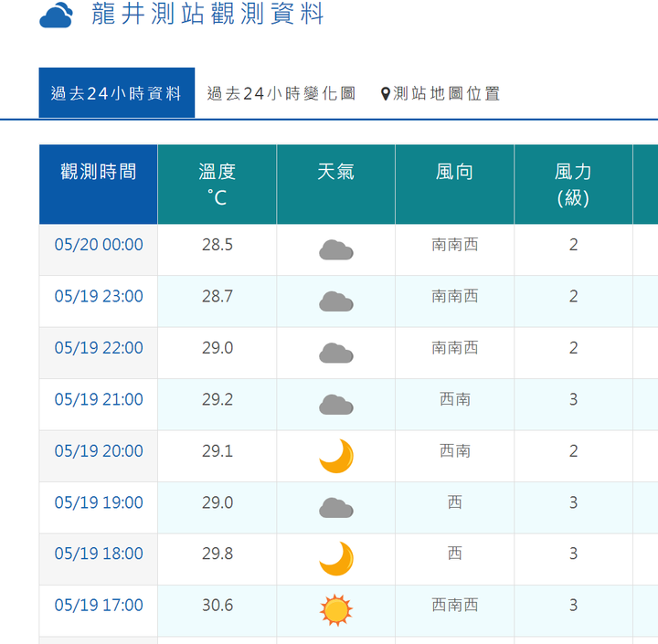Click the 05/19 21:00 time entry
The height and width of the screenshot is (644, 658).
pyautogui.click(x=99, y=399)
